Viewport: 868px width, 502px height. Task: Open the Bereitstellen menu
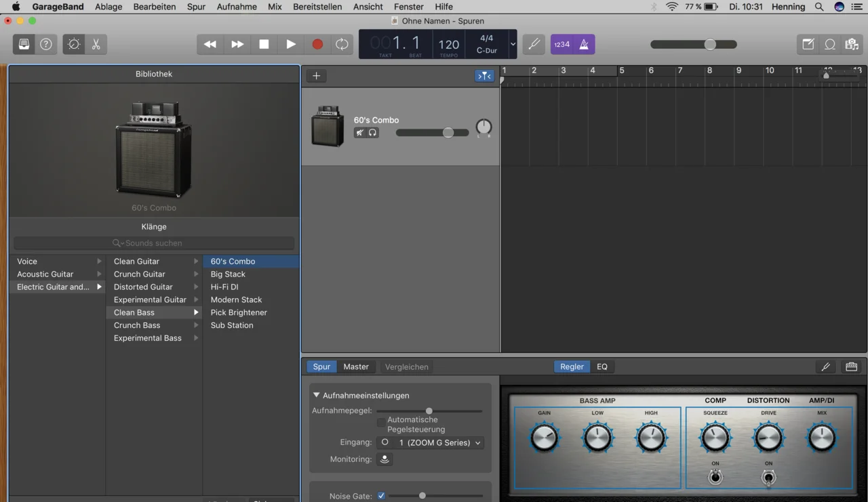coord(317,7)
